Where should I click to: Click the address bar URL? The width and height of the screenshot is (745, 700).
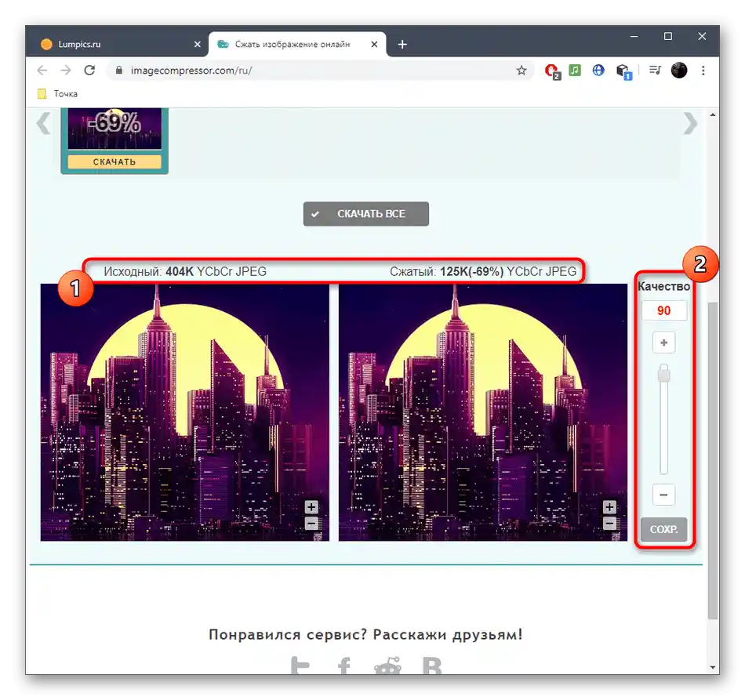191,71
